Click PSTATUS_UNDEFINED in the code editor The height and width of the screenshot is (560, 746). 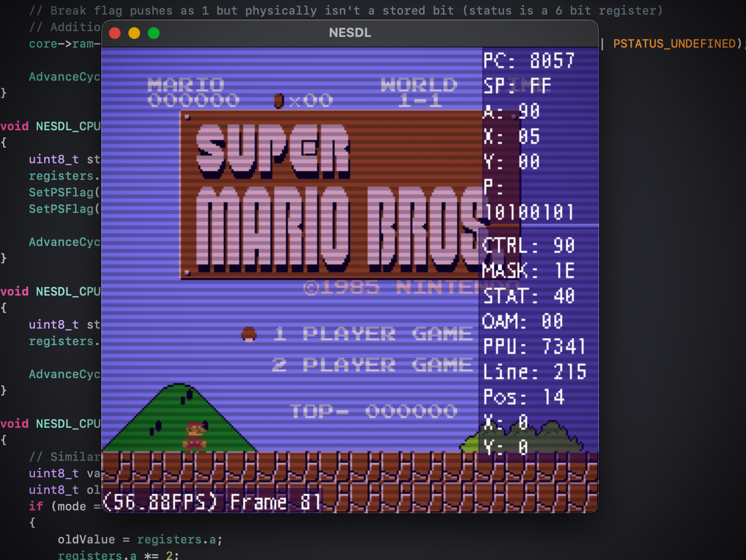675,44
